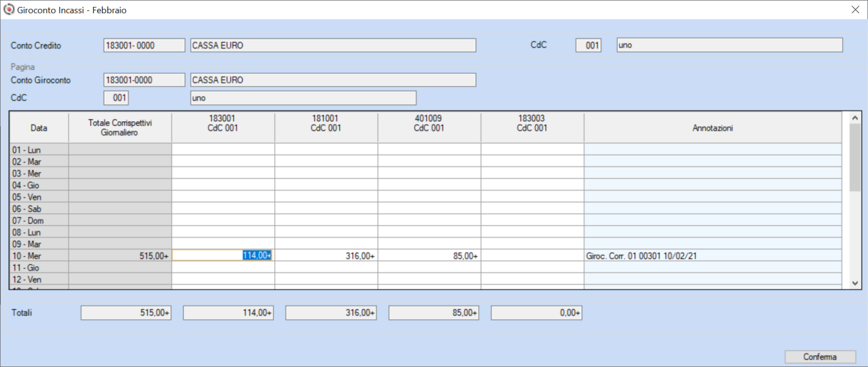This screenshot has width=868, height=367.
Task: Focus the Conto Giroconto code field
Action: [144, 80]
